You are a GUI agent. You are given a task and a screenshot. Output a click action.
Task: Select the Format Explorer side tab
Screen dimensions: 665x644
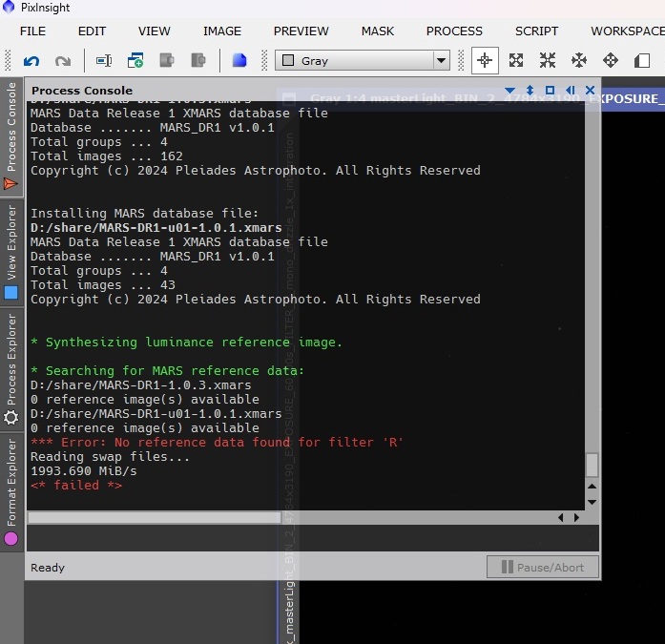click(x=11, y=491)
